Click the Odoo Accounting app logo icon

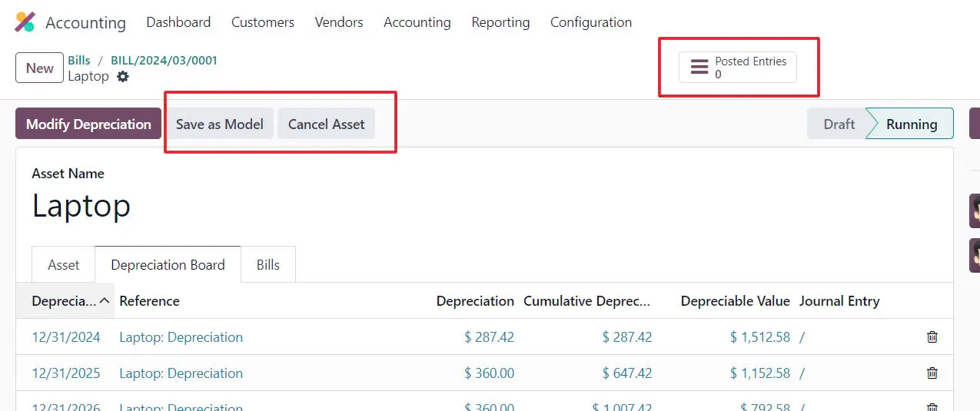(25, 22)
